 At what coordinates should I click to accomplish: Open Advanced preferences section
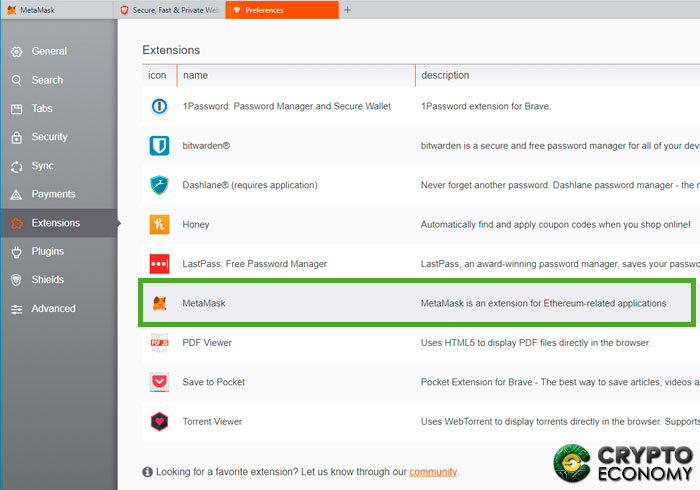[59, 308]
